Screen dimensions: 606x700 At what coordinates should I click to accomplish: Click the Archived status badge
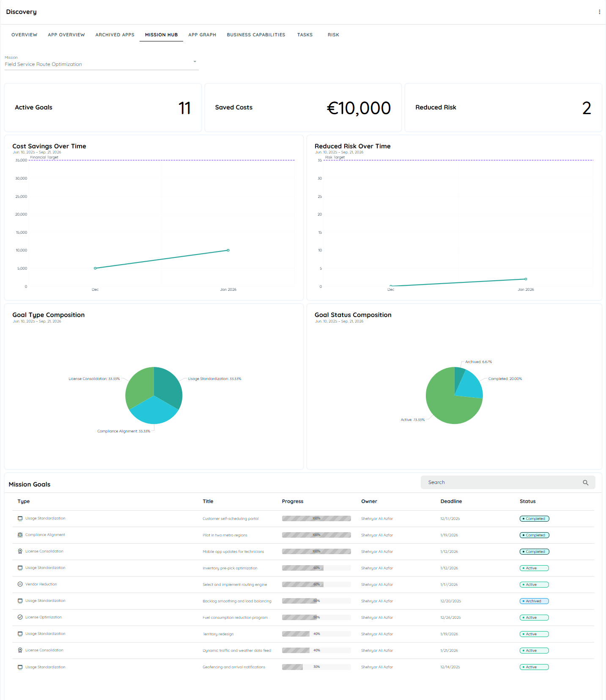[x=534, y=601]
